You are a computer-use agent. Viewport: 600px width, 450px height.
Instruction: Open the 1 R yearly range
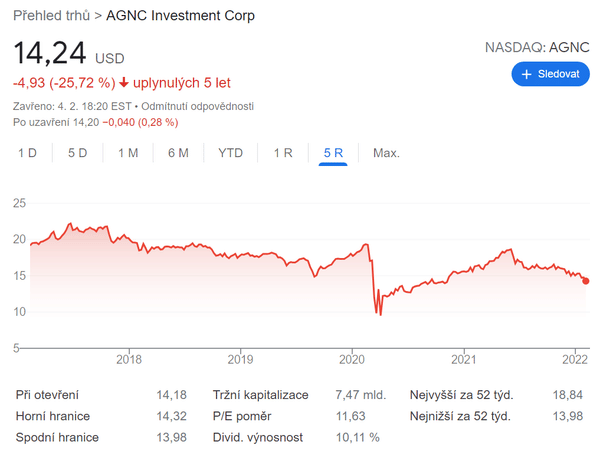(x=283, y=153)
